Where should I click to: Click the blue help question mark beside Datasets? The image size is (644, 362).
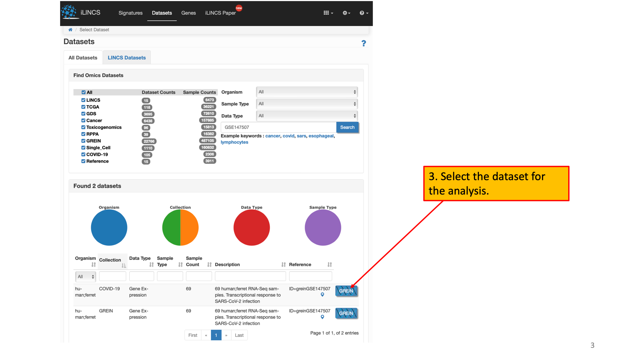(364, 43)
